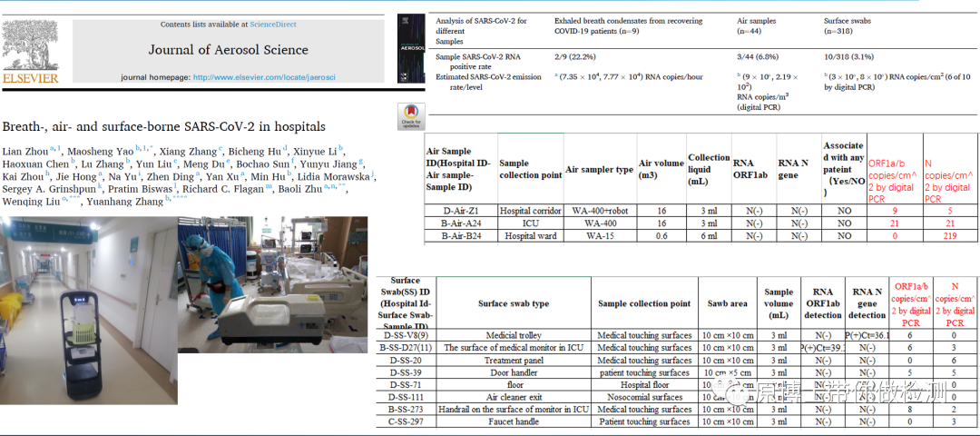Click author name Sergey A. Grinshpun
Image resolution: width=980 pixels, height=436 pixels.
(x=49, y=189)
